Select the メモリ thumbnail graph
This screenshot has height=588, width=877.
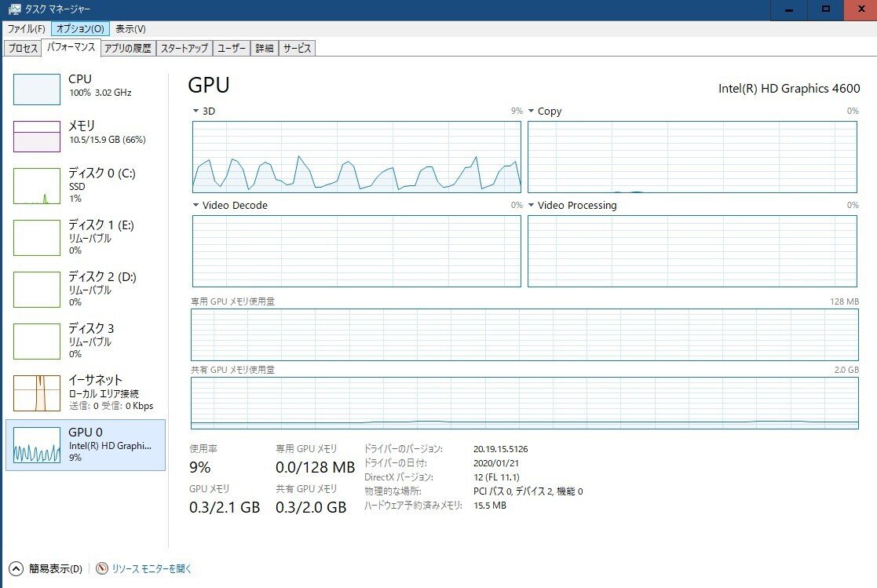[37, 137]
